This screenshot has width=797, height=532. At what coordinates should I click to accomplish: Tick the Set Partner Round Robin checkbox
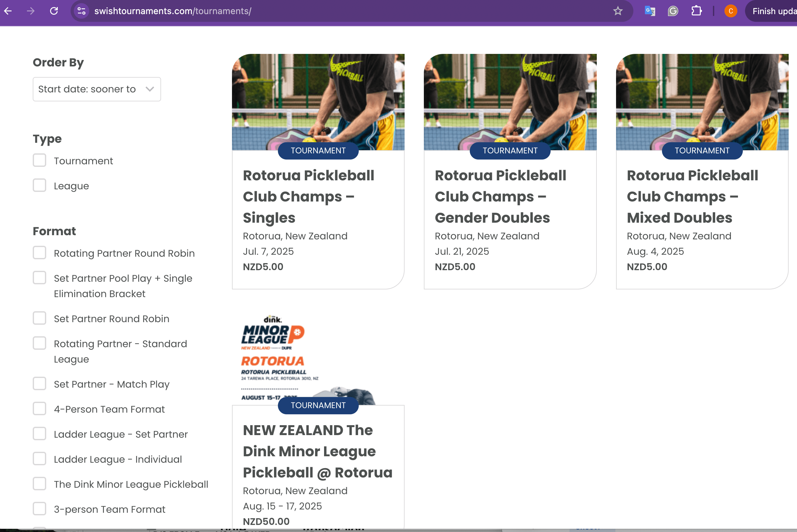pyautogui.click(x=39, y=318)
